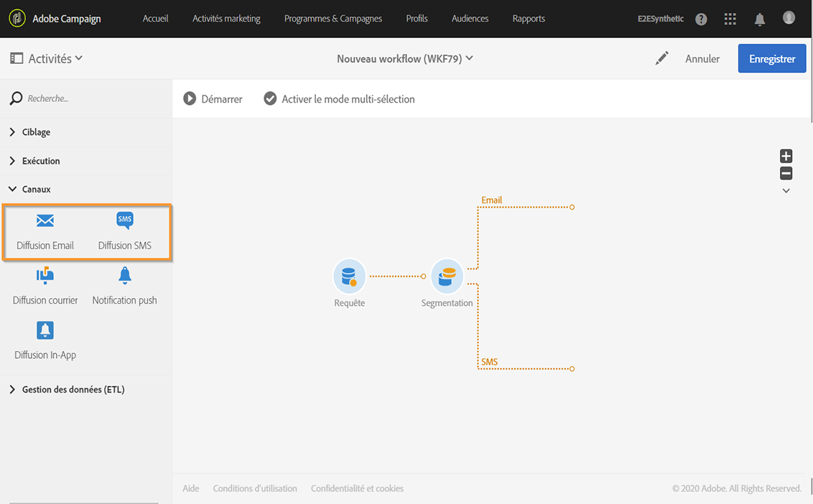The image size is (813, 504).
Task: Click the Enregistrer button
Action: (772, 59)
